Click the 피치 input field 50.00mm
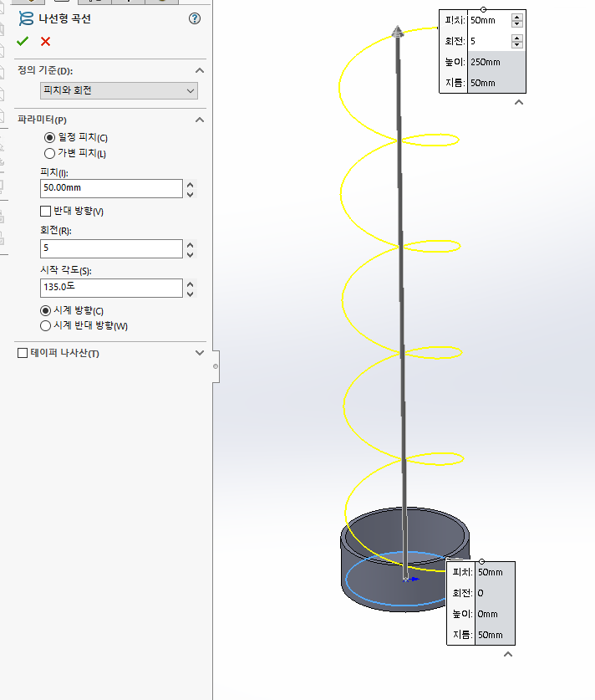 [111, 188]
